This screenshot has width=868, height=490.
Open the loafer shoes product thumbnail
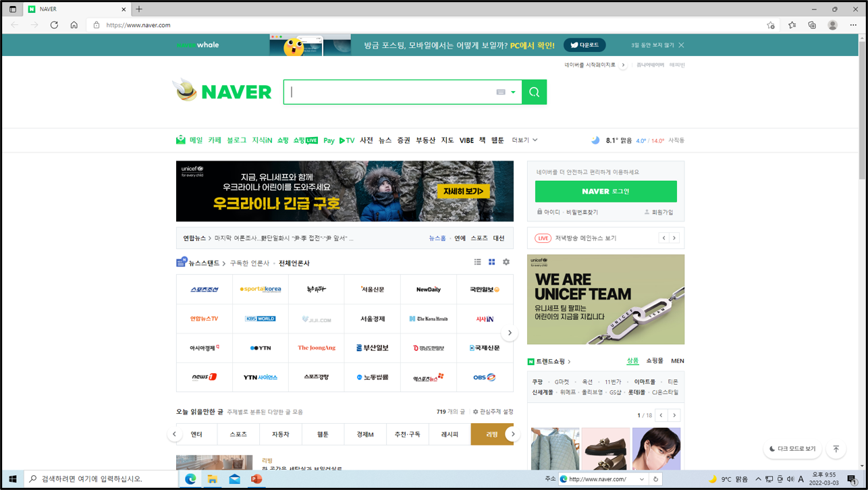pos(605,448)
